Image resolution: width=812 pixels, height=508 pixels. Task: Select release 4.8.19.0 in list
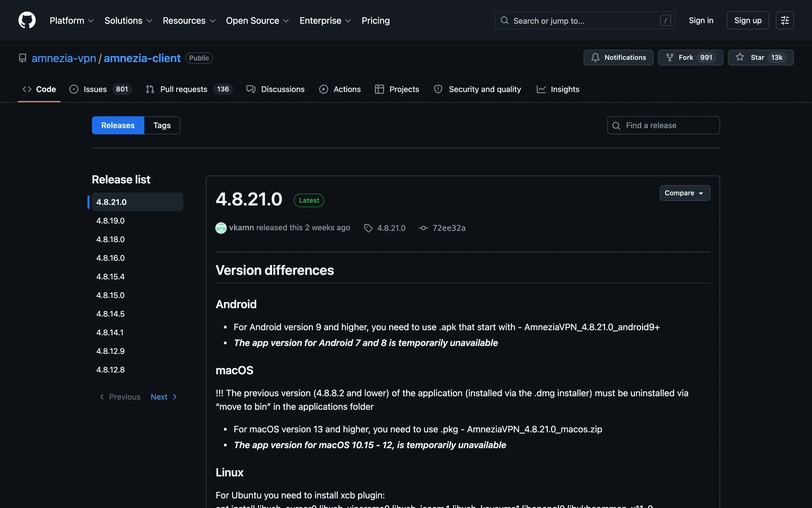coord(138,221)
